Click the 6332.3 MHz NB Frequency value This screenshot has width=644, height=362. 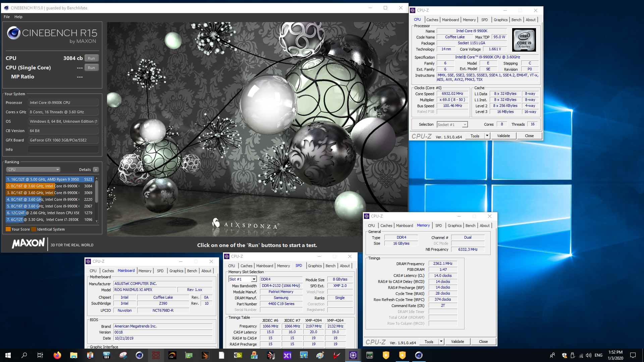tap(468, 249)
